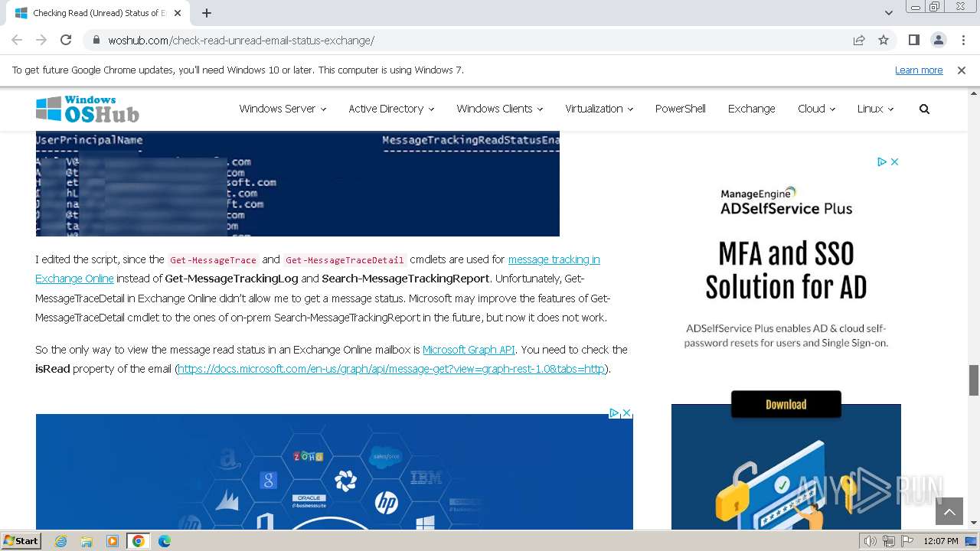Open the PowerShell menu item
This screenshot has height=551, width=980.
click(x=680, y=109)
